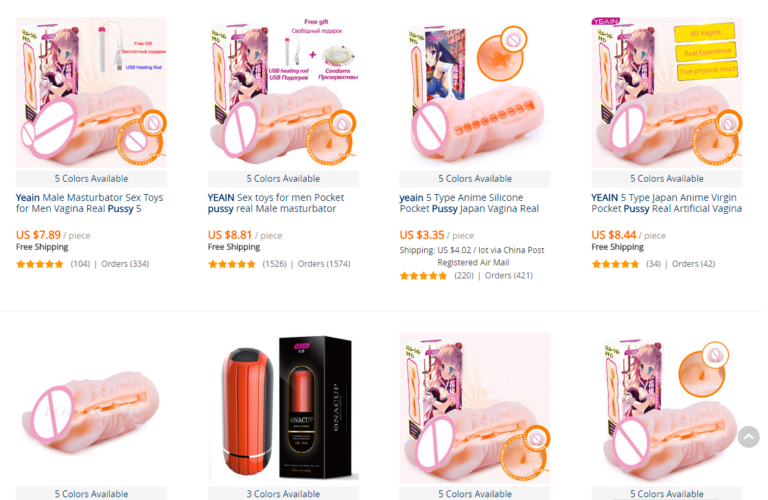
Task: Click the "3 Colors Available" bar
Action: click(x=283, y=493)
